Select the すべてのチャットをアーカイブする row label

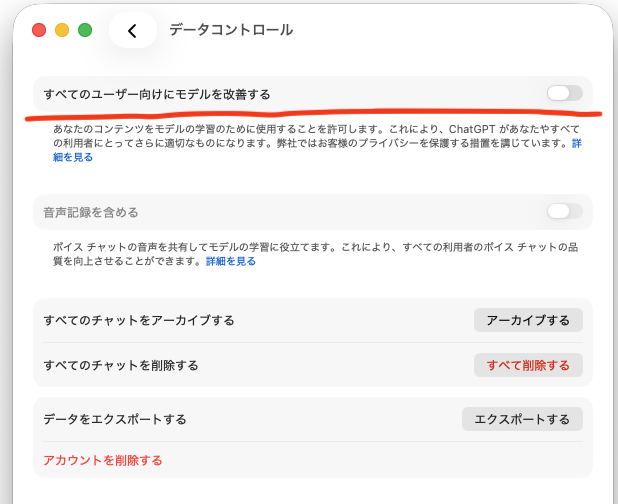pyautogui.click(x=139, y=320)
